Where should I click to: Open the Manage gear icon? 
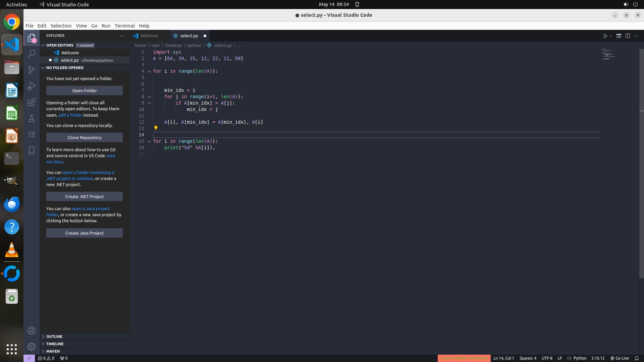pyautogui.click(x=32, y=346)
